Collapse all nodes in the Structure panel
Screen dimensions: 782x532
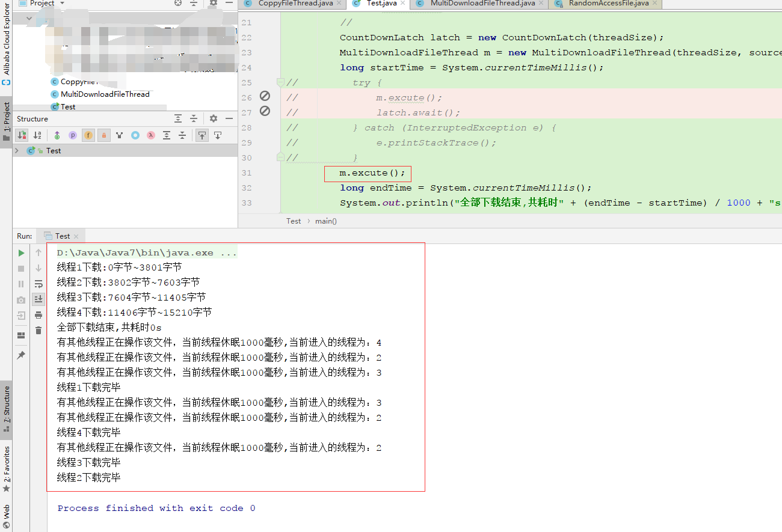click(182, 135)
